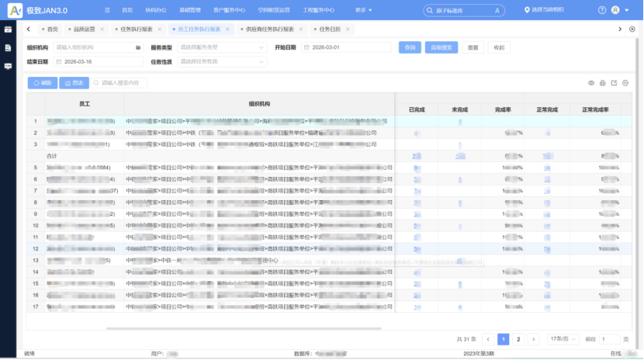The image size is (644, 360).
Task: Toggle the eye visibility icon above table
Action: [x=591, y=83]
